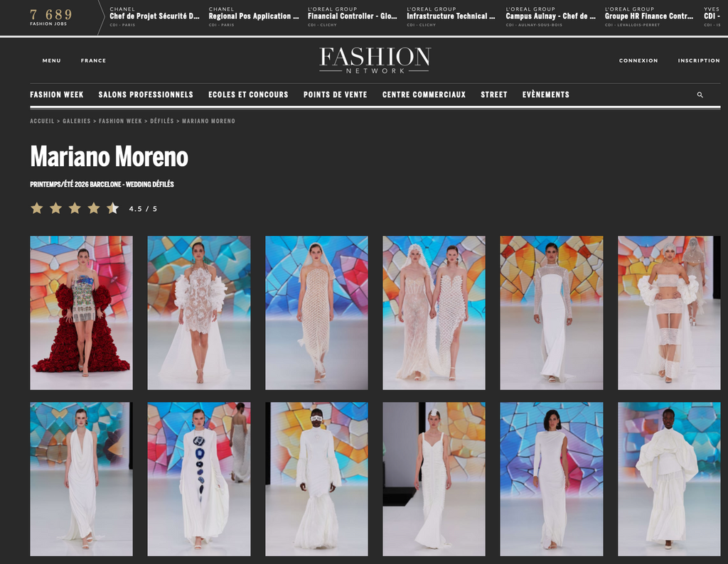Open photo of strapless crochet dress with veil
The image size is (728, 564).
click(316, 313)
